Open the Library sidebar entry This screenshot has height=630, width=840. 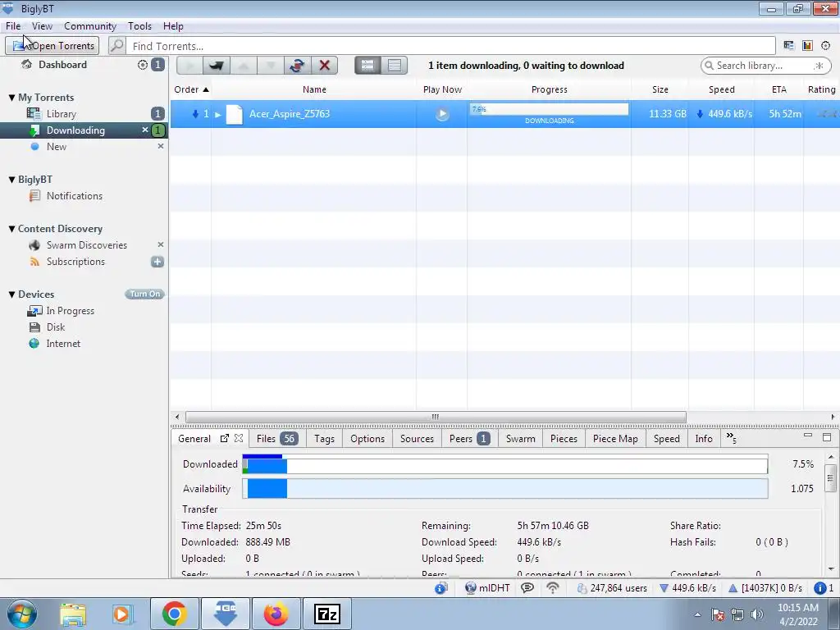(61, 113)
